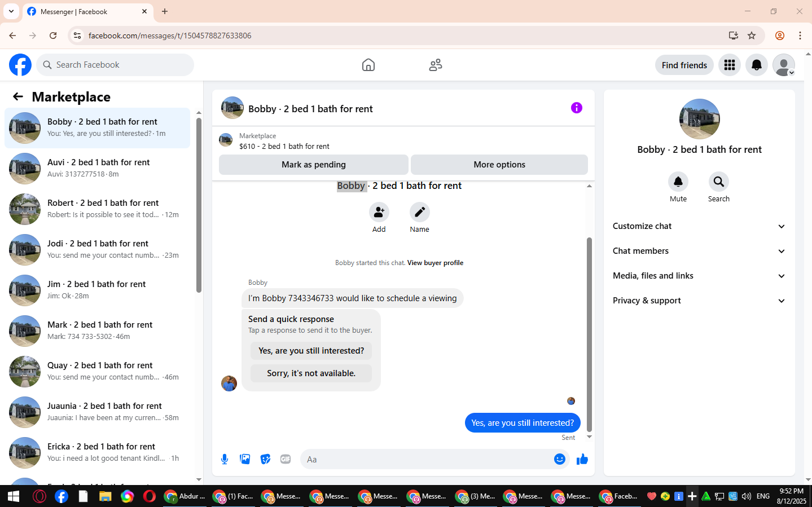This screenshot has width=812, height=507.
Task: Open the Facebook apps menu grid icon
Action: point(730,65)
